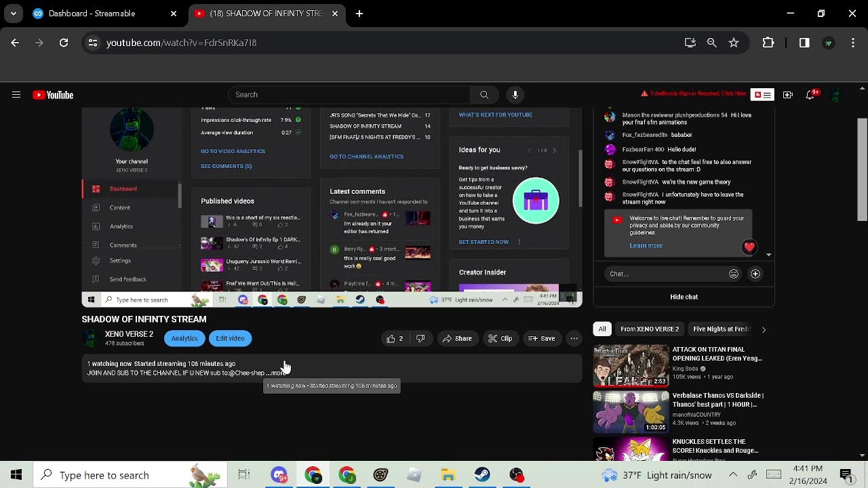Close the YouTube stream tab

335,14
